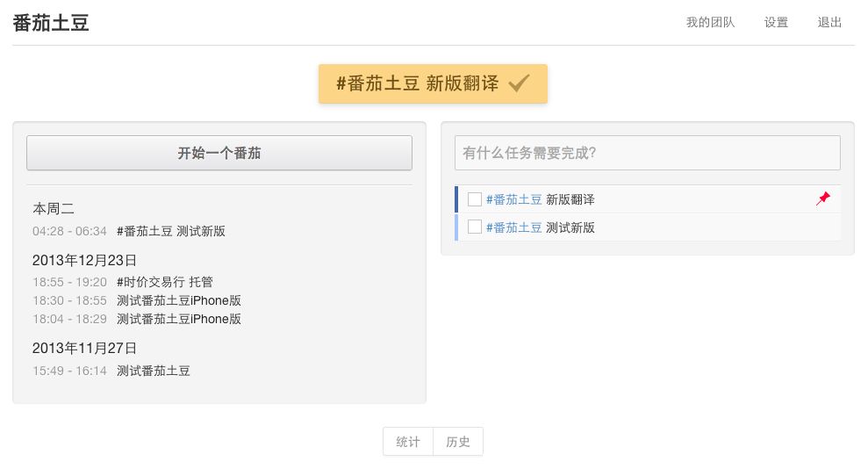Click 开始一个番茄 button
The width and height of the screenshot is (868, 476).
219,153
